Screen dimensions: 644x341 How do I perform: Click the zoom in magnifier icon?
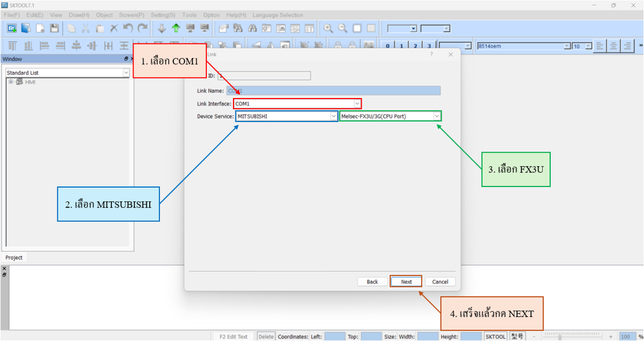pyautogui.click(x=328, y=28)
